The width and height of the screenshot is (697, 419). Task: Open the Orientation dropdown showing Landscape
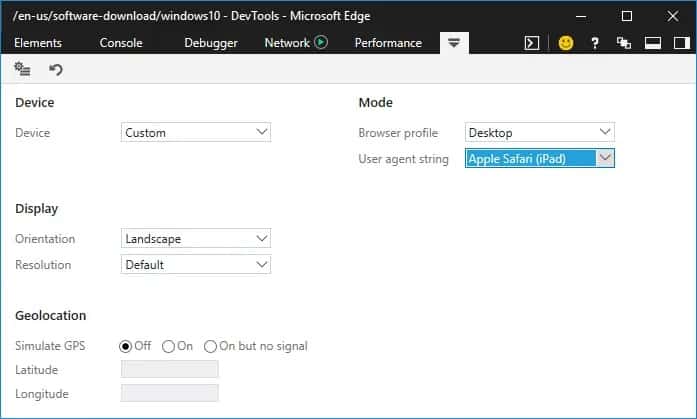pos(196,239)
